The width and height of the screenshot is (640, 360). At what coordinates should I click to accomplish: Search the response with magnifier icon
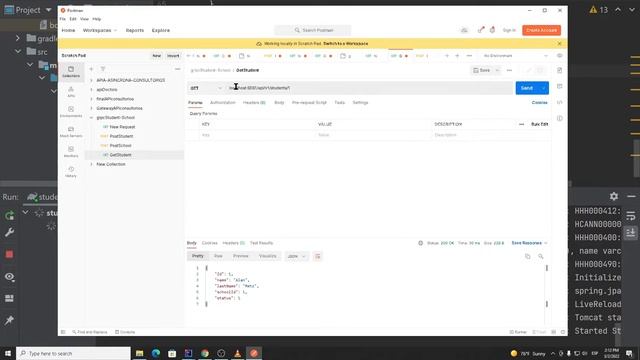540,256
